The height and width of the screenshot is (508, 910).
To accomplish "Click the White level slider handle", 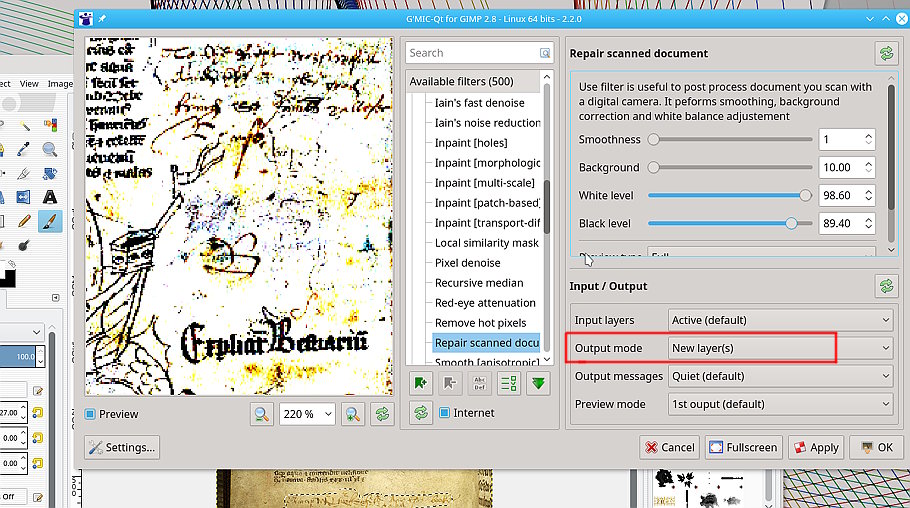I will [805, 196].
